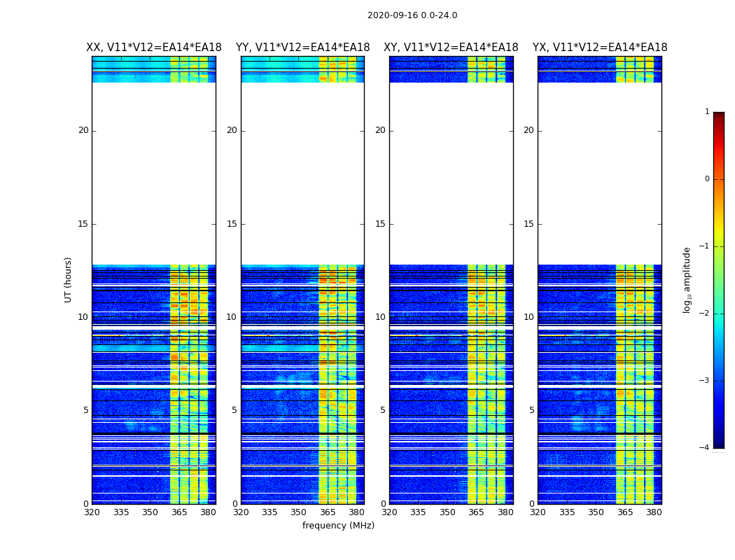Viewport: 735px width, 560px height.
Task: Click the colorbar tick label −2
Action: [704, 314]
